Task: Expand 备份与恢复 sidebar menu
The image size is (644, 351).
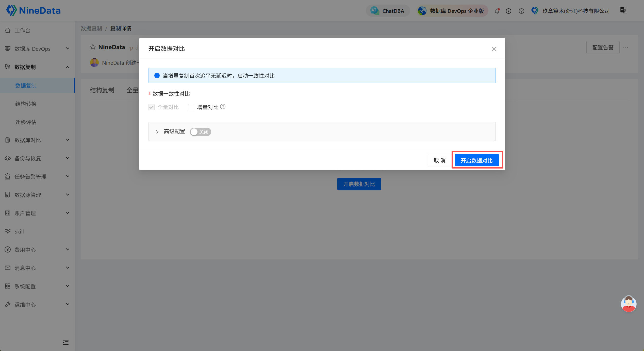Action: point(37,158)
